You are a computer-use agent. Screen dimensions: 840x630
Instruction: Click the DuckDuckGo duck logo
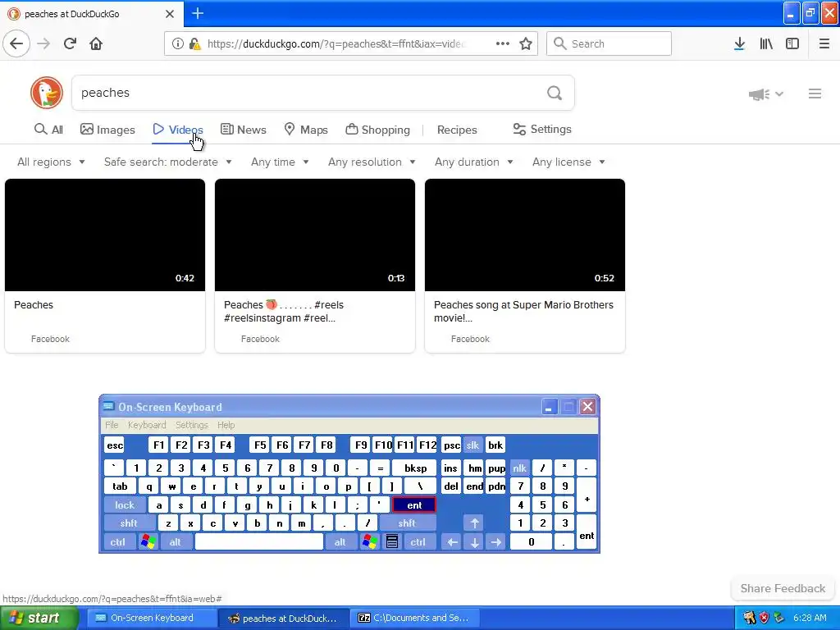point(47,93)
